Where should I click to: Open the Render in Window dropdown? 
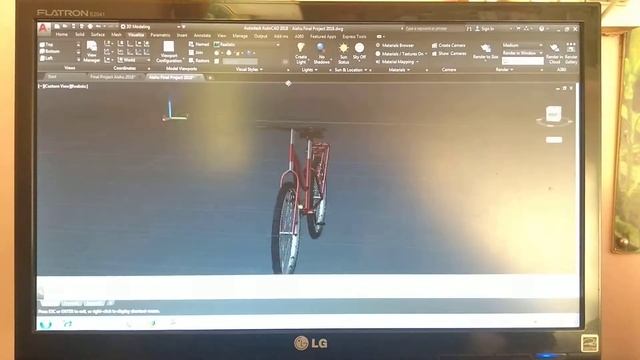tap(522, 53)
